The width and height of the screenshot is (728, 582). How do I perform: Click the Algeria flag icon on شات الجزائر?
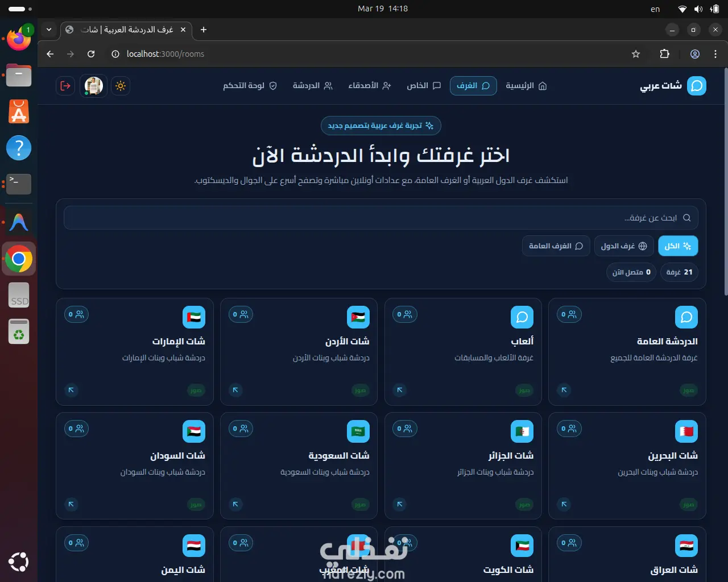522,431
